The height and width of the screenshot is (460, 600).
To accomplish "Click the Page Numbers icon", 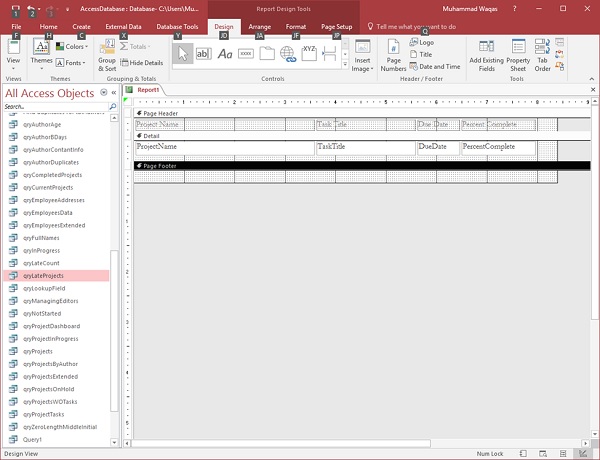I will pos(393,55).
